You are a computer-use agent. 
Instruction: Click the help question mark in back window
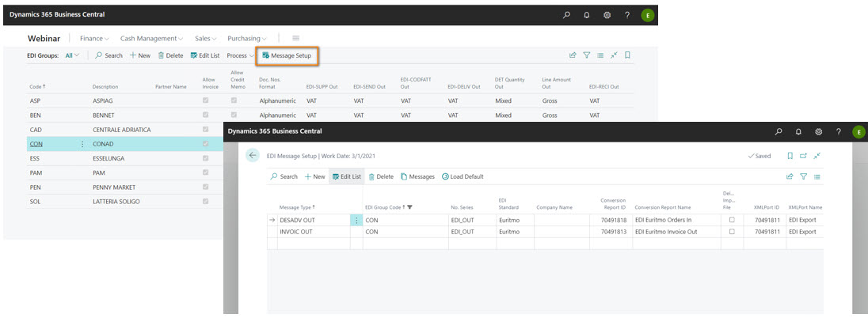click(627, 14)
